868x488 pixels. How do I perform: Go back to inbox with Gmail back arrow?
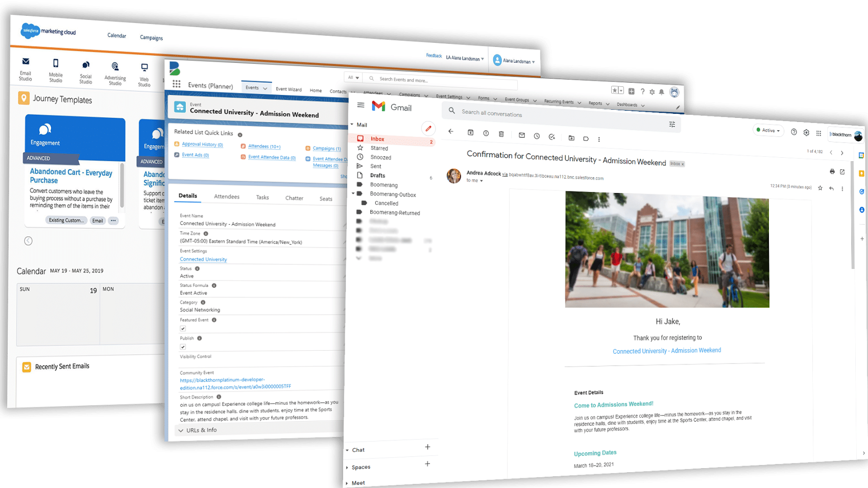(451, 131)
